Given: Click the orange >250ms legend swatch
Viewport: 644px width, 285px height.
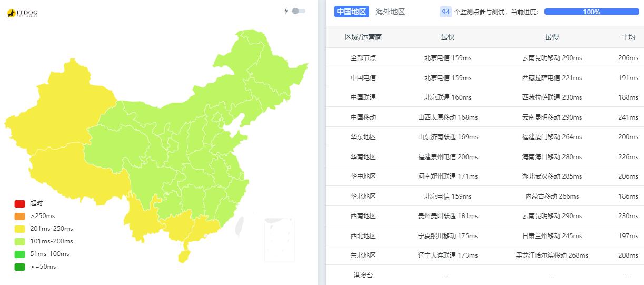Looking at the screenshot, I should (x=20, y=216).
